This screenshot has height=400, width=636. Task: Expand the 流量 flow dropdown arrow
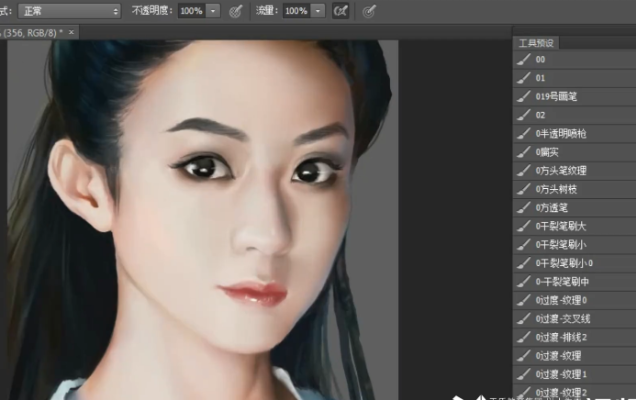tap(318, 11)
